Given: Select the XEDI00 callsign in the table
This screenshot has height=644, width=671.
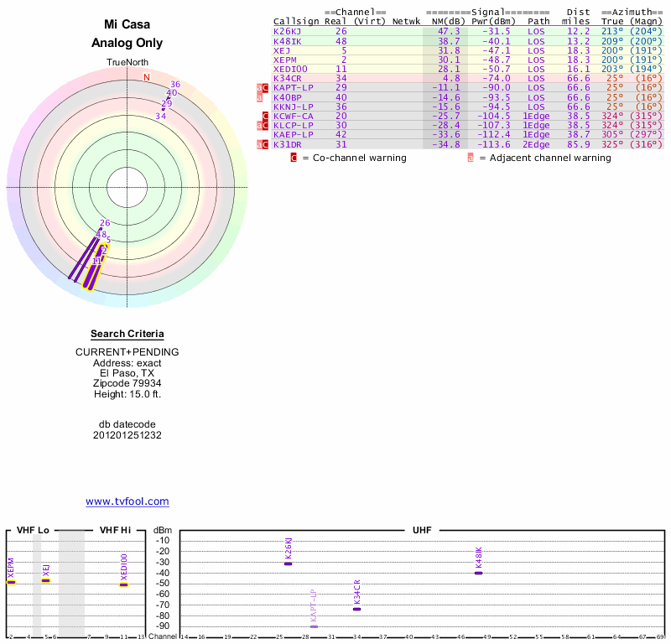Looking at the screenshot, I should tap(290, 69).
